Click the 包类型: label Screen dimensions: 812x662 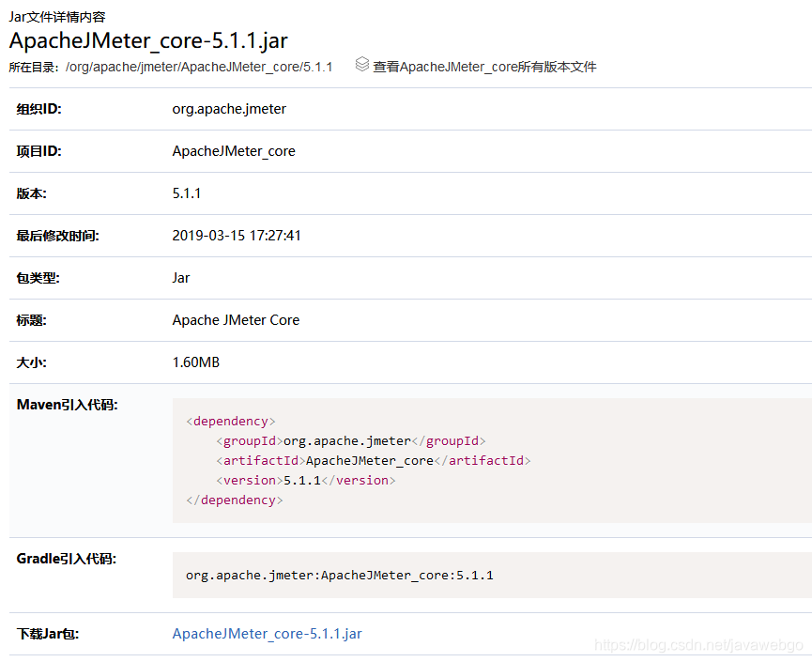[x=38, y=278]
